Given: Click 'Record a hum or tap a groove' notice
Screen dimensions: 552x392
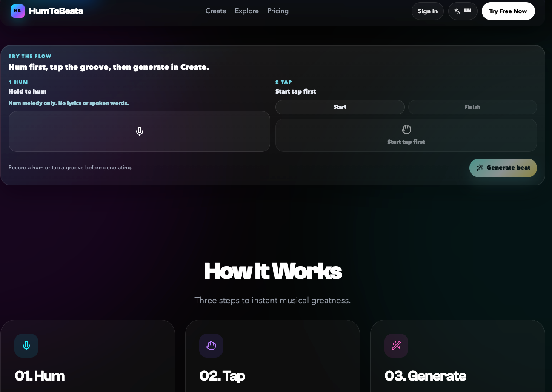Looking at the screenshot, I should pos(70,168).
